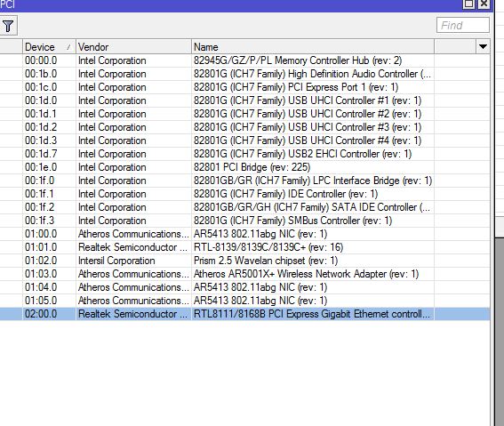
Task: Select Atheros AR5001X+ Wireless Network Adapter
Action: click(x=306, y=274)
